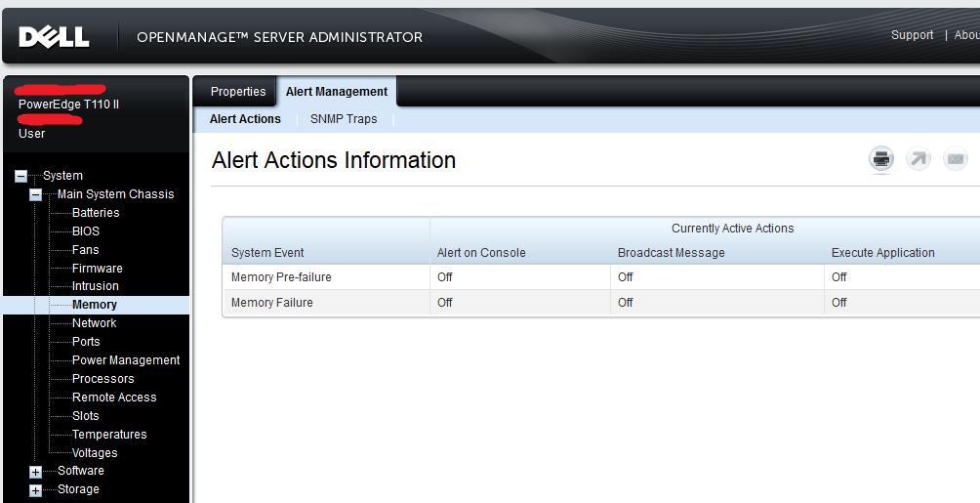Expand the Storage tree node

(35, 490)
